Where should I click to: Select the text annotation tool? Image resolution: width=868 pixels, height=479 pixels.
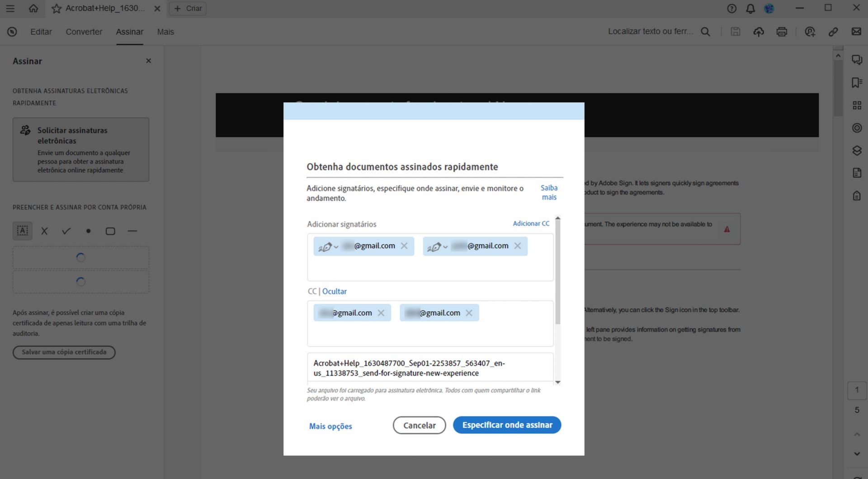pos(22,231)
